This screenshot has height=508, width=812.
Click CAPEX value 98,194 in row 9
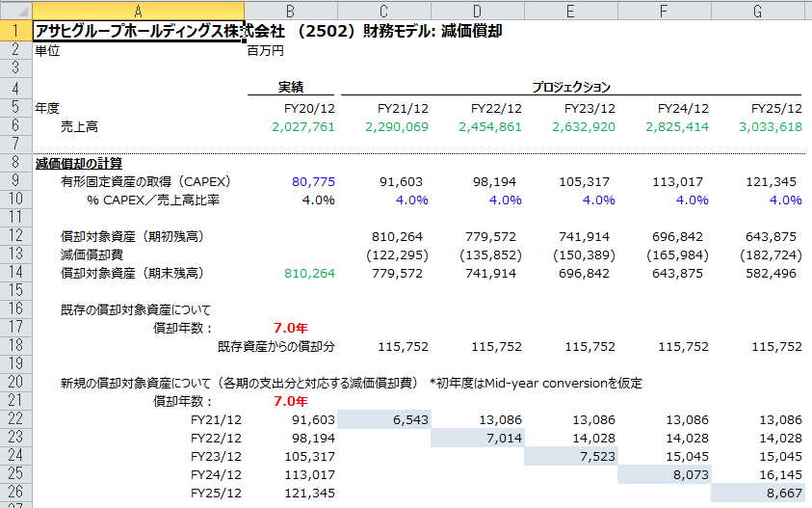click(x=494, y=182)
